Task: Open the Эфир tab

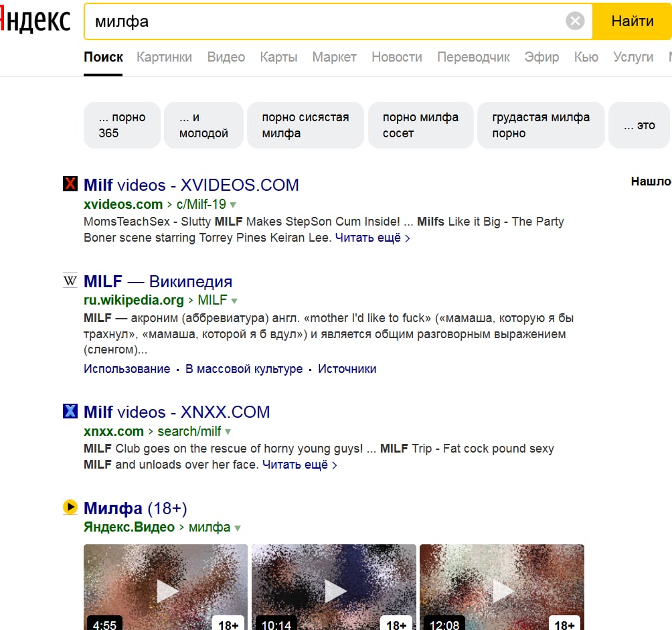Action: (541, 57)
